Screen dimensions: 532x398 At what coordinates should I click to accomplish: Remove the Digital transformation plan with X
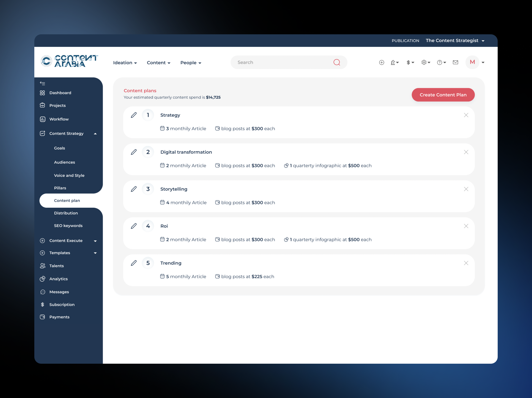point(466,152)
